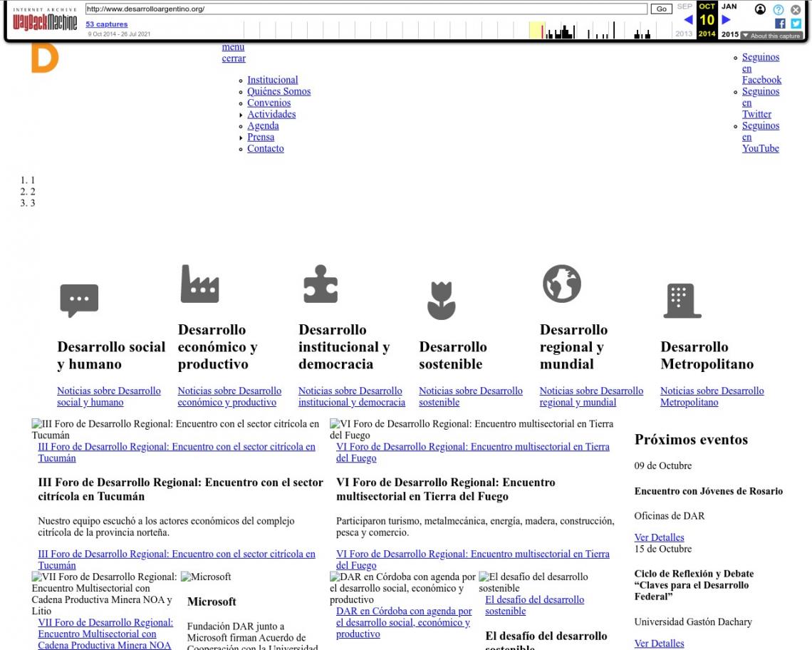Follow Seguinos en Twitter link
The height and width of the screenshot is (650, 812).
[x=761, y=103]
